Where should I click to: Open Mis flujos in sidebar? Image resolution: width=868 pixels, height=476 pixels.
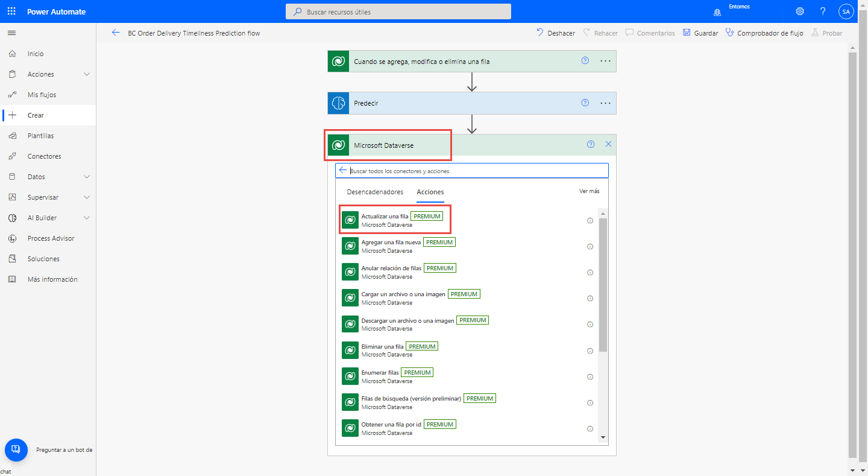tap(48, 95)
